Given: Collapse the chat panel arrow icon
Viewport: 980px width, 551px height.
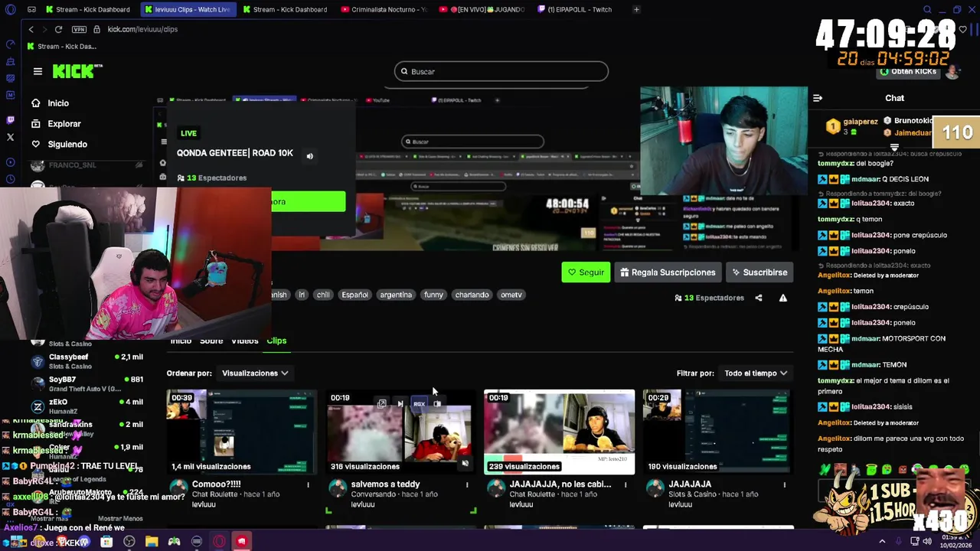Looking at the screenshot, I should click(817, 98).
